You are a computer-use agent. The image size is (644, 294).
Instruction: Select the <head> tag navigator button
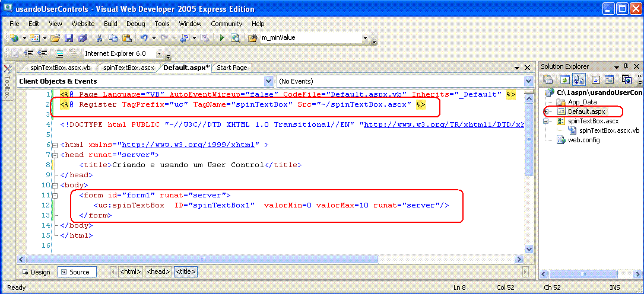(x=158, y=271)
